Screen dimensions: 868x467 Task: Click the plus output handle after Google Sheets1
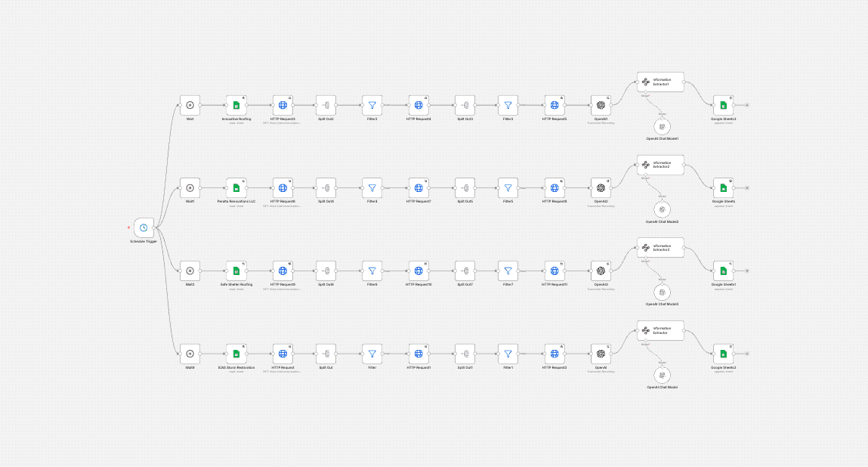click(x=747, y=271)
